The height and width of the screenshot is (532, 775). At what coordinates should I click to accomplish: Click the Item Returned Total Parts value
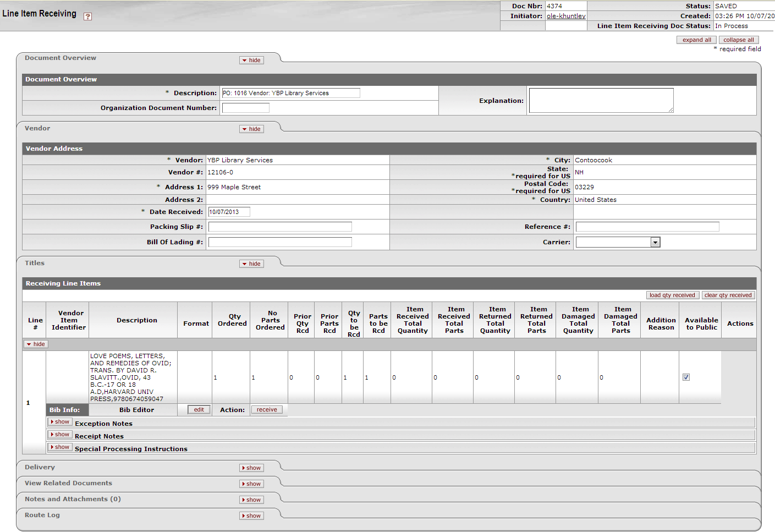point(518,378)
